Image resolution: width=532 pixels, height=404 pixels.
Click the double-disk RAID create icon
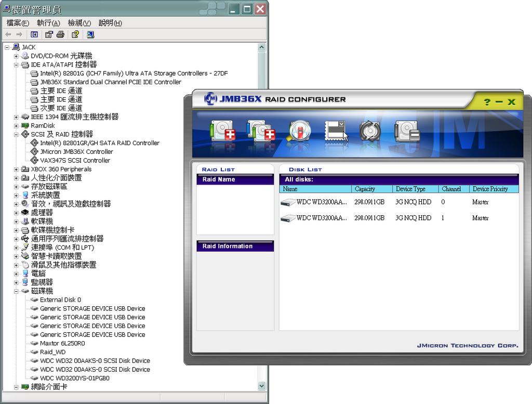(x=261, y=131)
